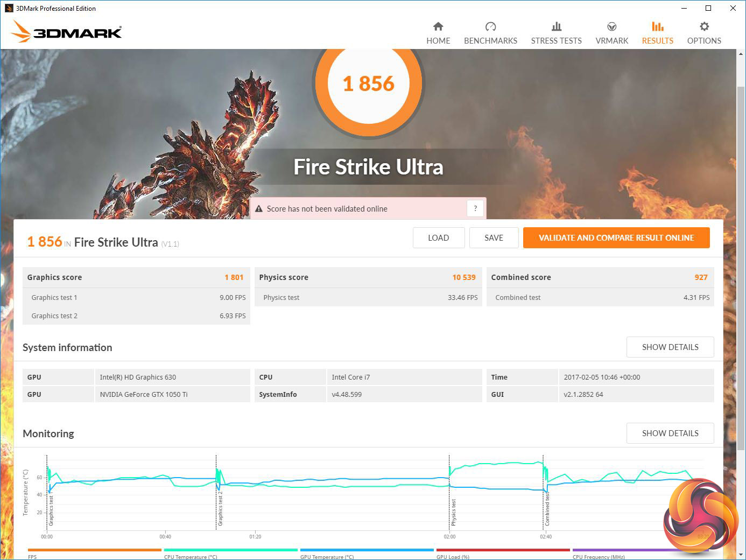Open the OPTIONS section
This screenshot has height=560, width=746.
tap(704, 33)
